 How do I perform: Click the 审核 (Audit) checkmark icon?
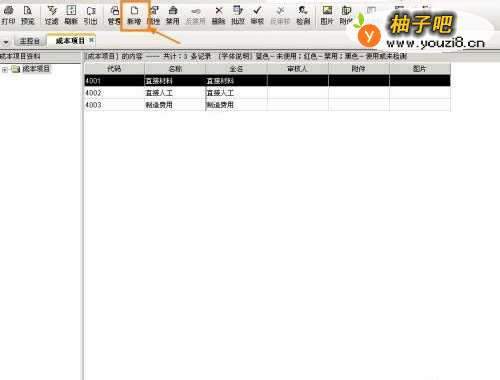tap(257, 15)
